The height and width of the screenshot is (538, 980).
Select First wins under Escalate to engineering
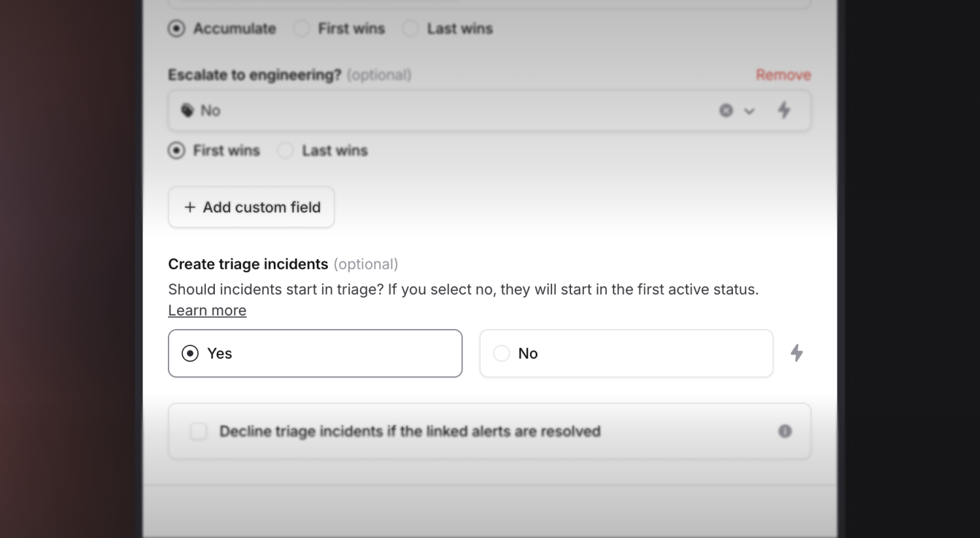click(x=176, y=151)
